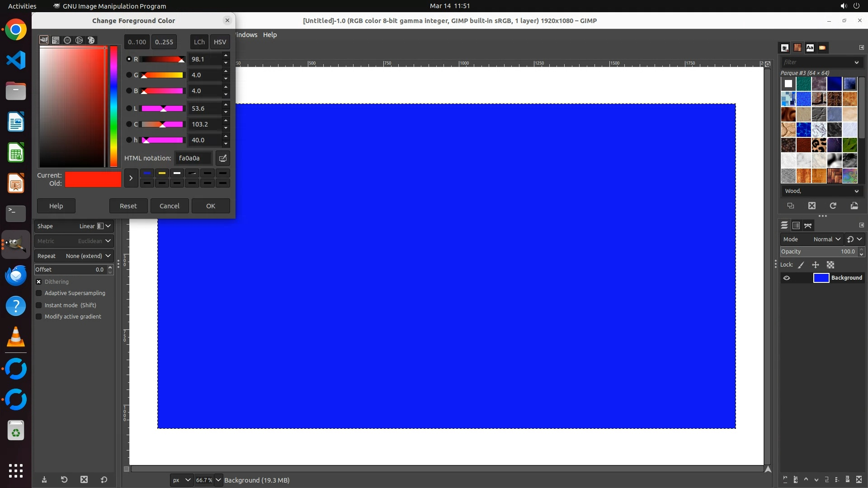The width and height of the screenshot is (868, 488).
Task: Enable the Adaptive Supersampling checkbox
Action: (x=39, y=293)
